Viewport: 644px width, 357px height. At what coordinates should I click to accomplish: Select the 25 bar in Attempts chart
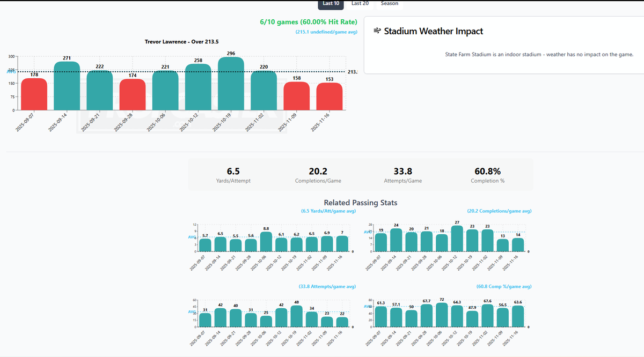point(266,321)
